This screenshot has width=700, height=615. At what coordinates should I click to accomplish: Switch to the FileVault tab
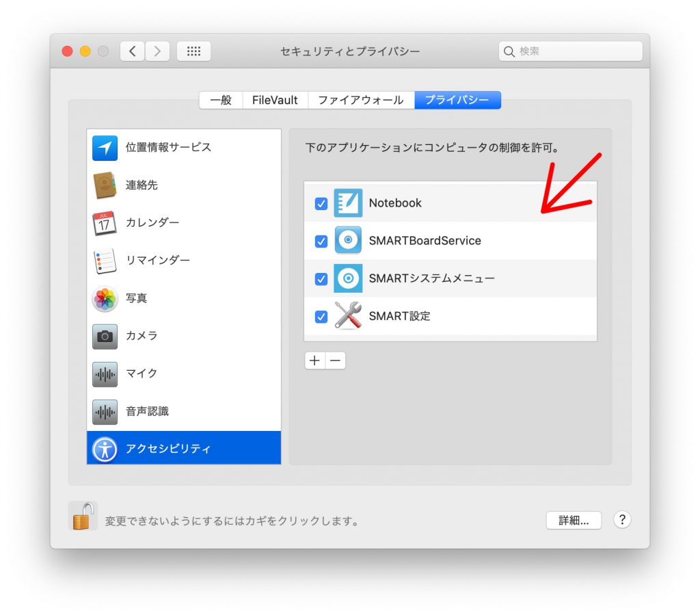tap(275, 100)
